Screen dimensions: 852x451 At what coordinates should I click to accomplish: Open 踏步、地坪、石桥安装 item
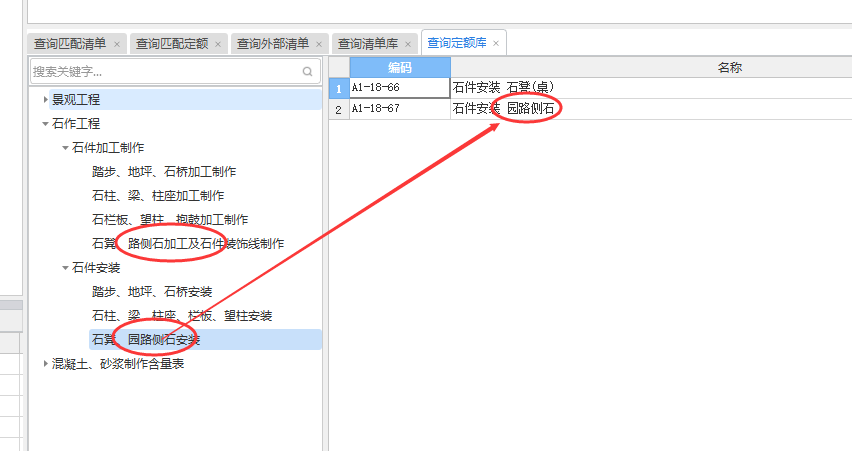point(152,292)
